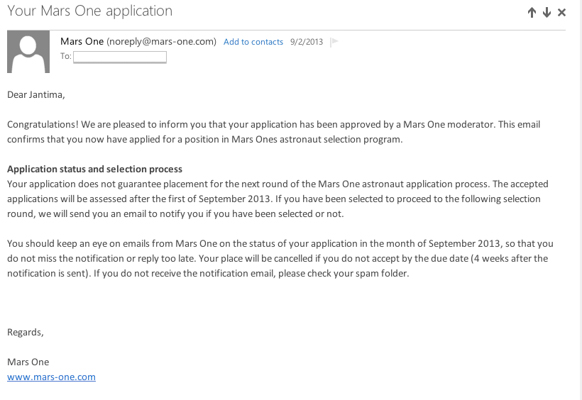Click the 'Congratulations!' opening paragraph
This screenshot has width=582, height=400.
coord(274,132)
